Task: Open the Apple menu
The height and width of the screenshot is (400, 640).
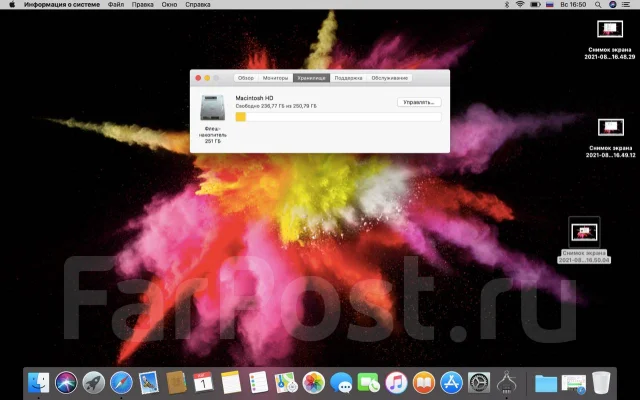Action: (x=12, y=5)
